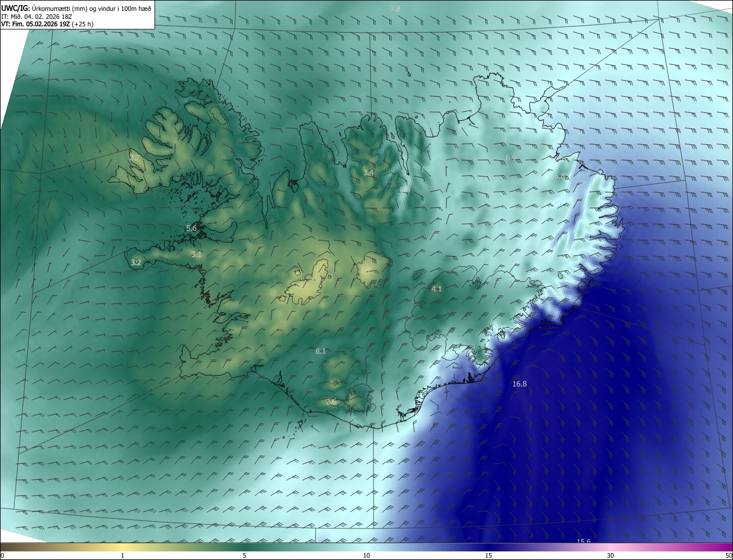
Task: Select the color scale tick labeled 10
Action: click(x=366, y=555)
